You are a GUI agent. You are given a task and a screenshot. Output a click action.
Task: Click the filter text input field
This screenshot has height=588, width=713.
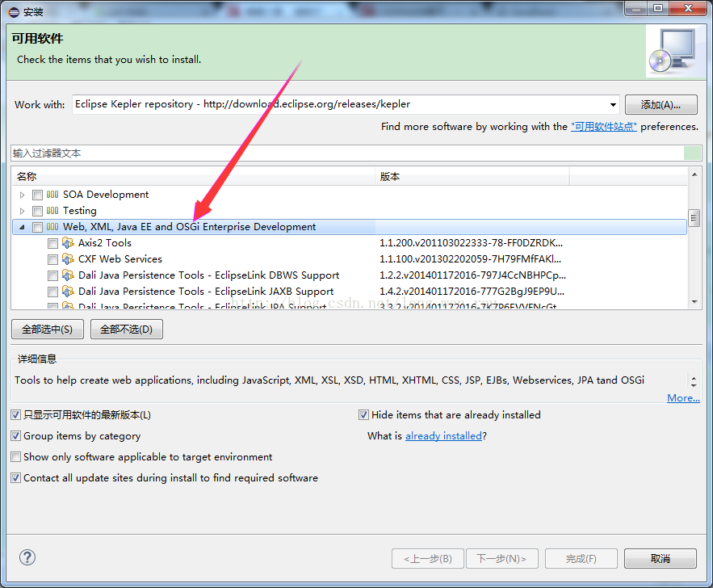point(347,153)
